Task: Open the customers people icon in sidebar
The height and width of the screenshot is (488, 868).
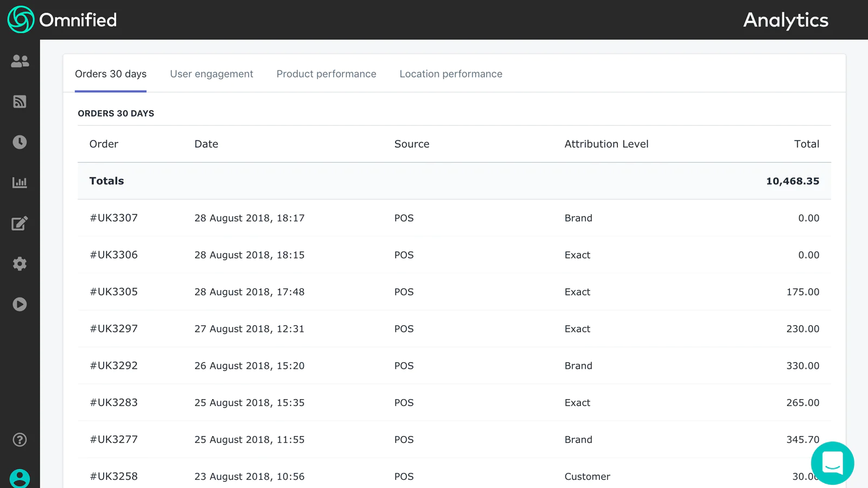Action: pyautogui.click(x=20, y=61)
